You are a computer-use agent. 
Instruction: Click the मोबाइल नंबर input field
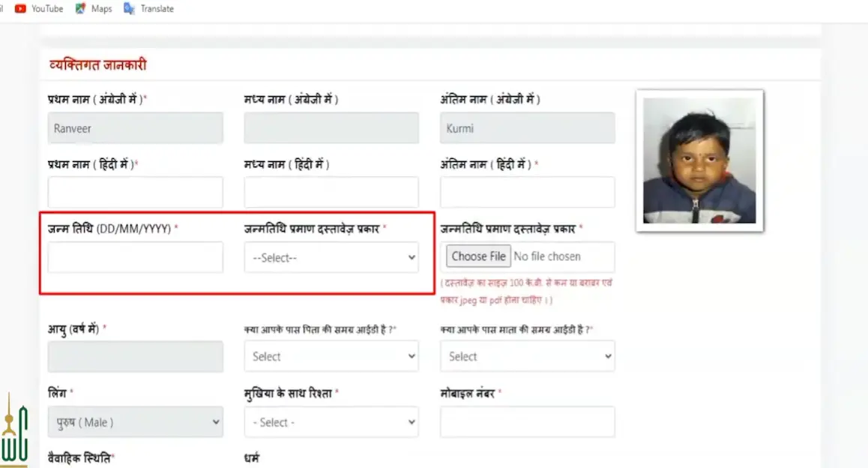pyautogui.click(x=527, y=422)
